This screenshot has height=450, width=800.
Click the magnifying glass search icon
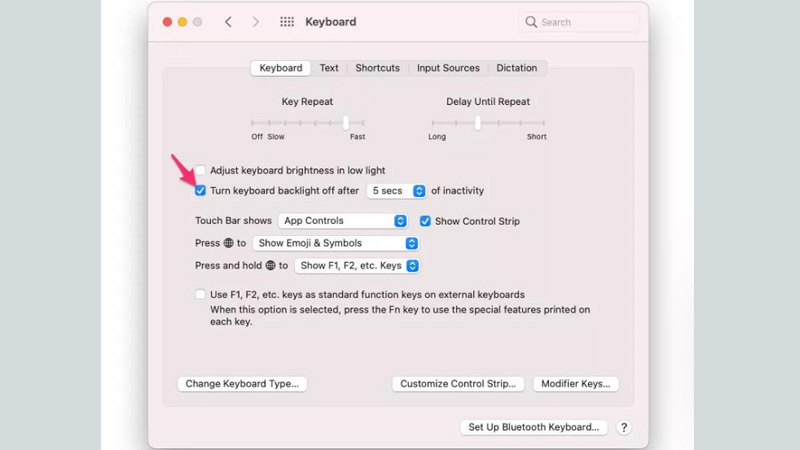[531, 22]
